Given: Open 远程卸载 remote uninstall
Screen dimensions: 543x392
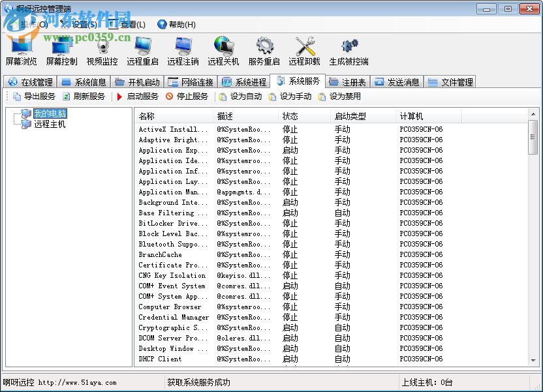Looking at the screenshot, I should [x=304, y=51].
